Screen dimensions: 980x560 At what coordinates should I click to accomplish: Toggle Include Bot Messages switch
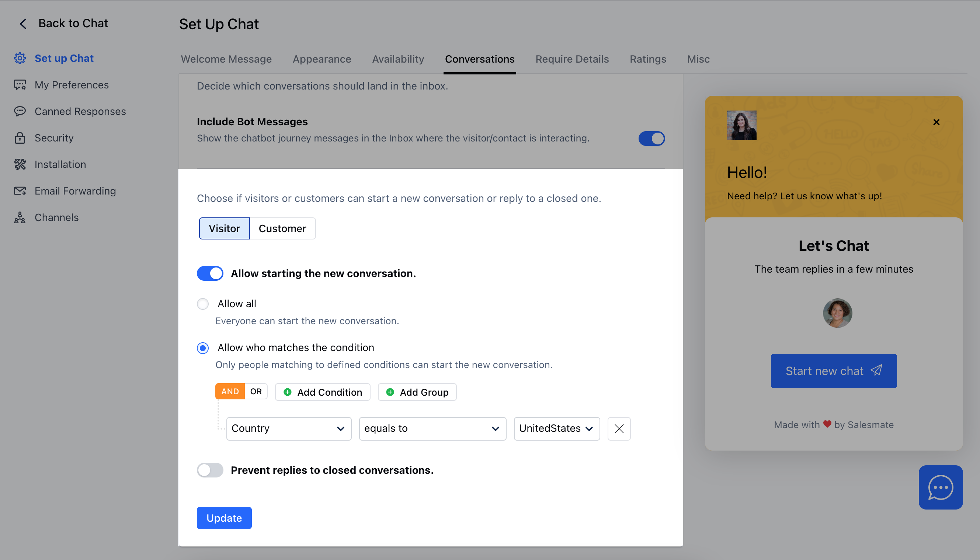pyautogui.click(x=651, y=139)
